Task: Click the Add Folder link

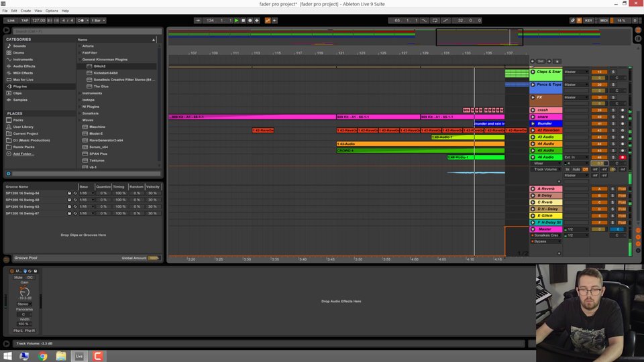Action: [x=23, y=154]
